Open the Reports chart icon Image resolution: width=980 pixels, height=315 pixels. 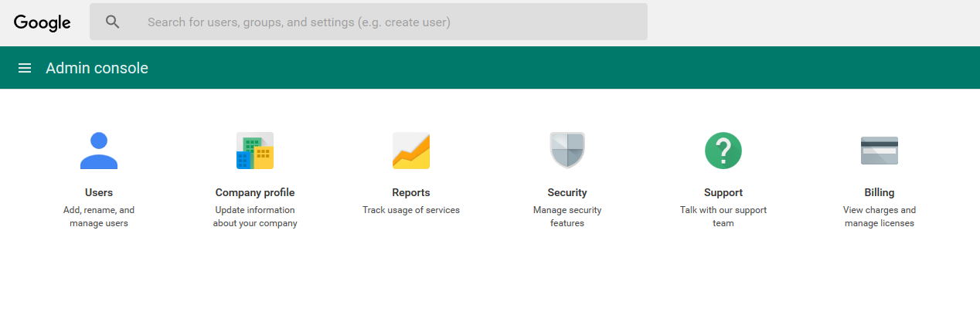pyautogui.click(x=411, y=151)
